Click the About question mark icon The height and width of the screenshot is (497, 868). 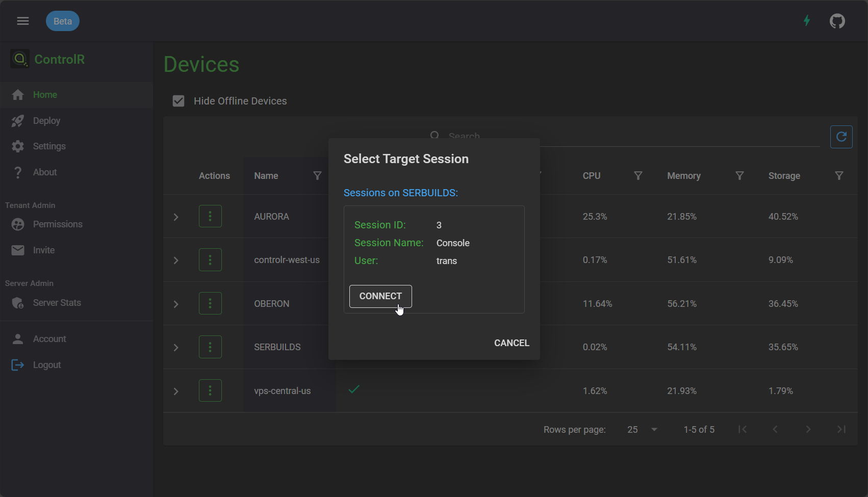[x=18, y=172]
